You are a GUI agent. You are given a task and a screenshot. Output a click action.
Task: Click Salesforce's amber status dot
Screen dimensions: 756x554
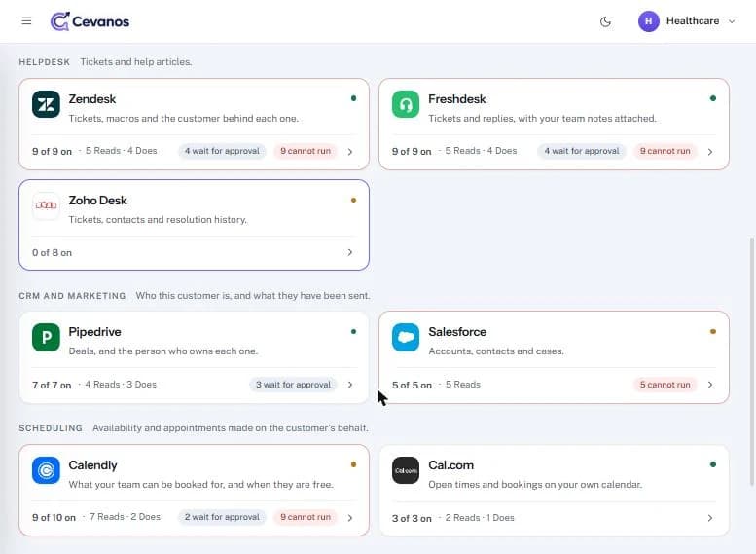point(713,332)
